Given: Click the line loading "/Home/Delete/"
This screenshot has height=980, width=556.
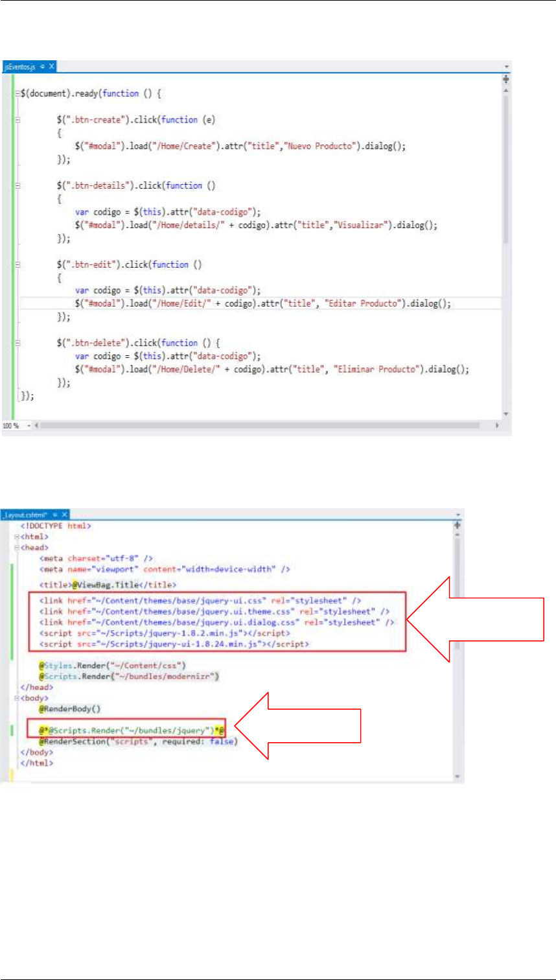Looking at the screenshot, I should 272,369.
